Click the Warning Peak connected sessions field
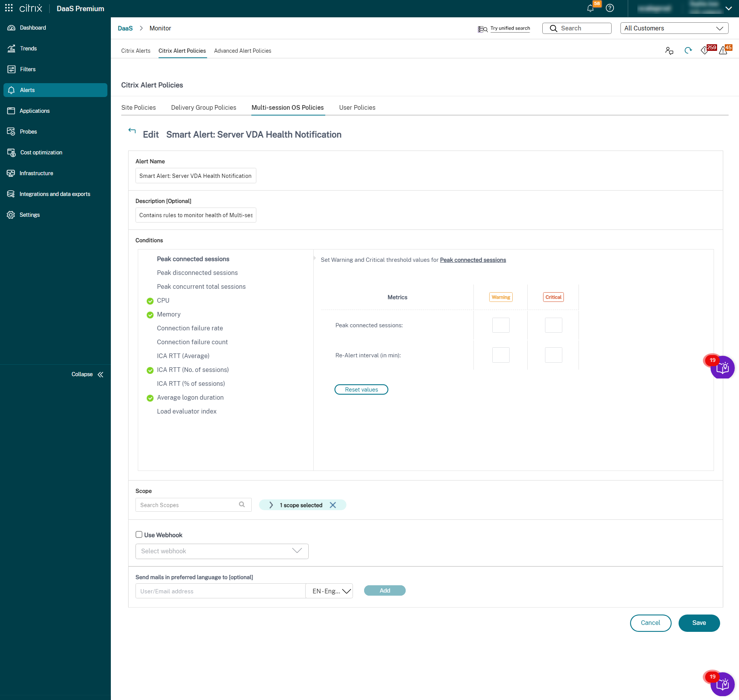 click(x=500, y=325)
